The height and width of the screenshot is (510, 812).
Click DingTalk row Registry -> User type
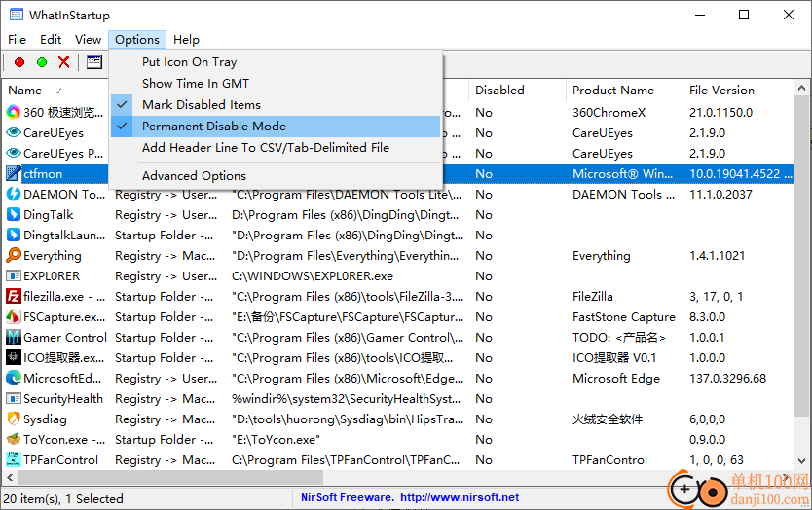(x=166, y=215)
